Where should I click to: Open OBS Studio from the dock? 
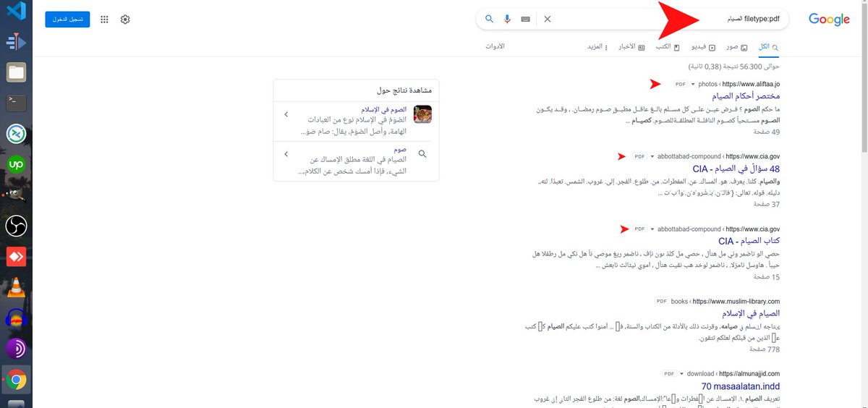click(x=16, y=226)
